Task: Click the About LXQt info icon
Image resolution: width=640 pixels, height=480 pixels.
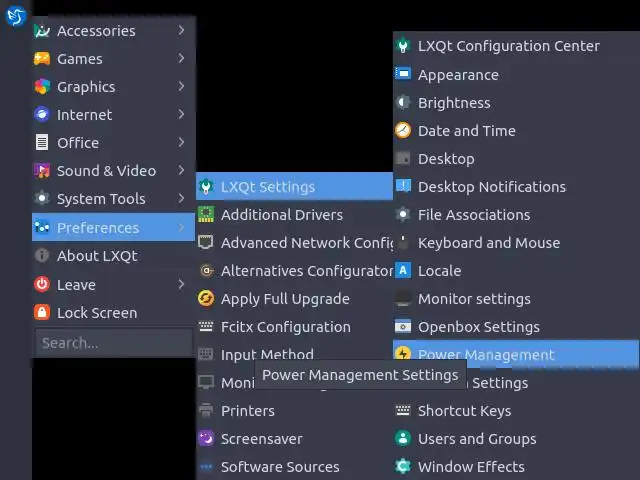Action: [x=42, y=256]
